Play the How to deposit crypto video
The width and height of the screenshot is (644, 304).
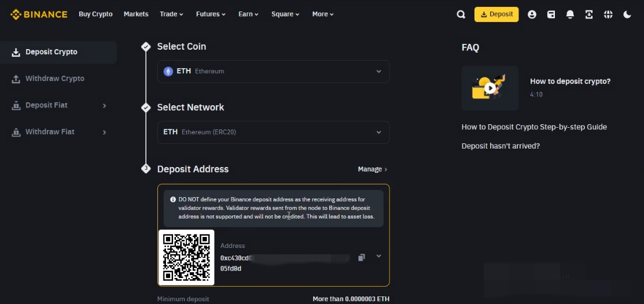[x=490, y=88]
